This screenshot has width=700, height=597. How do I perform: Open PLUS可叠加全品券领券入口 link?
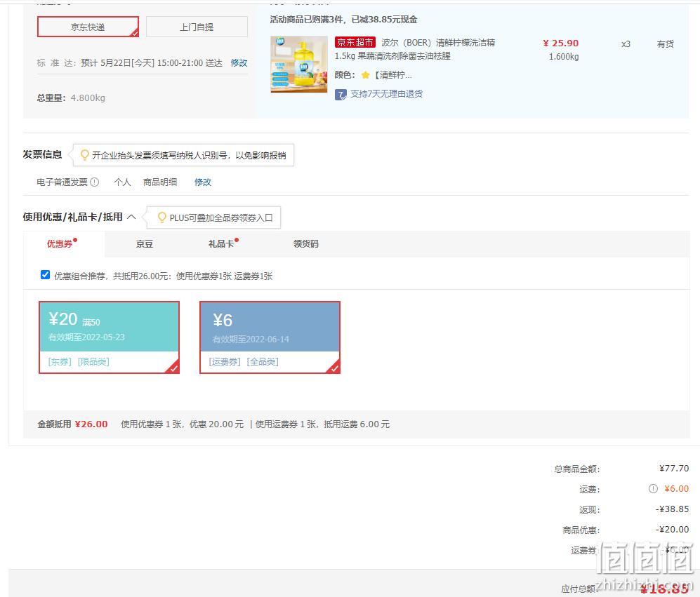coord(221,217)
